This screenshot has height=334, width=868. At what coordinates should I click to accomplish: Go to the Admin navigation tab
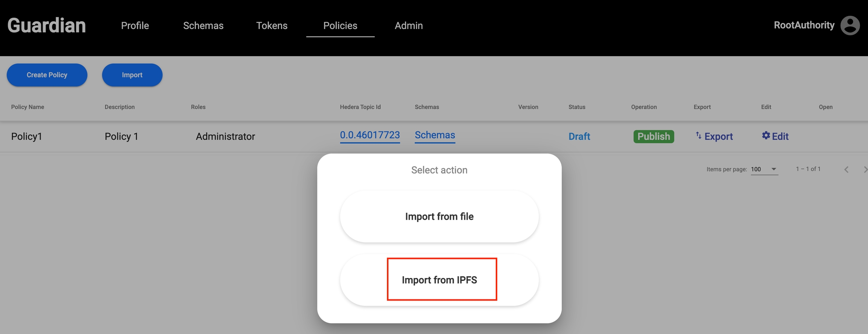408,26
